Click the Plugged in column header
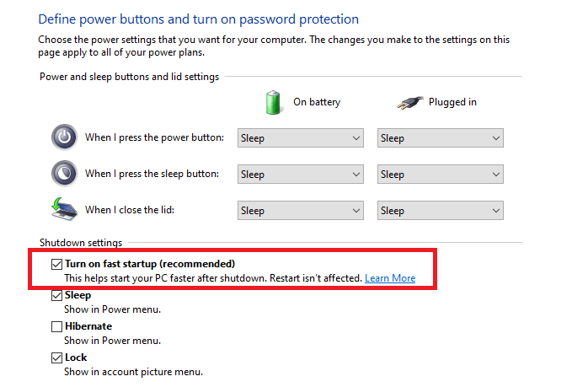Image resolution: width=588 pixels, height=387 pixels. pyautogui.click(x=452, y=102)
